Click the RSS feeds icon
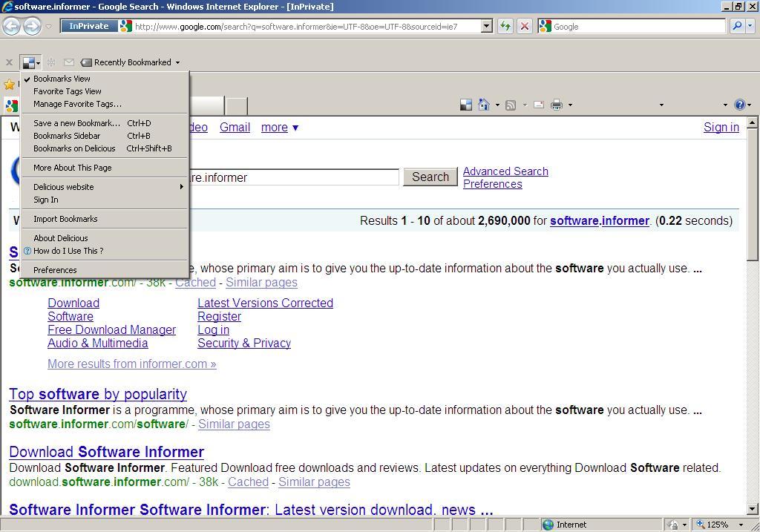The height and width of the screenshot is (532, 760). (x=509, y=105)
